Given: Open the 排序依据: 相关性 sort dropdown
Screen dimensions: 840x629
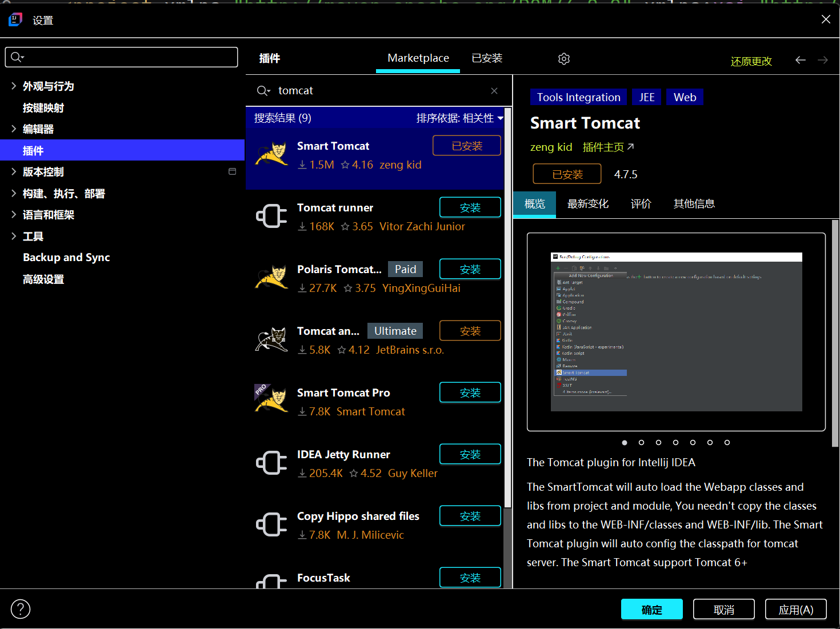Looking at the screenshot, I should pos(459,118).
